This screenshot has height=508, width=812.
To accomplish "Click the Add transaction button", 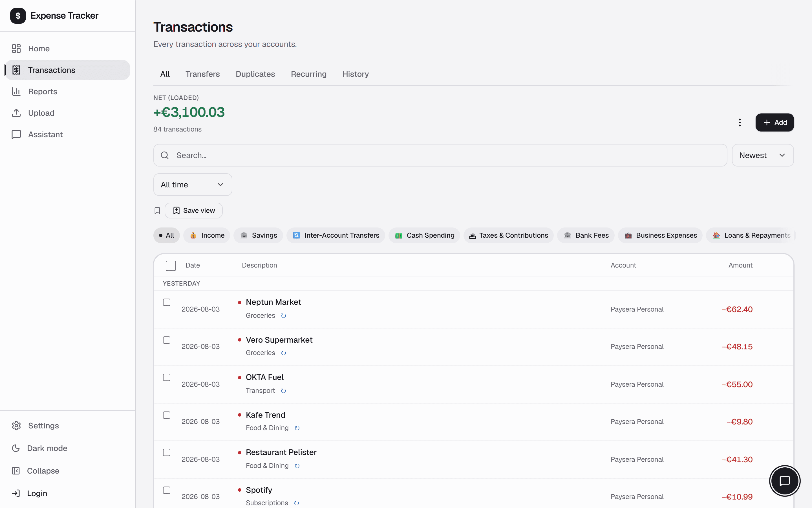I will pyautogui.click(x=775, y=123).
